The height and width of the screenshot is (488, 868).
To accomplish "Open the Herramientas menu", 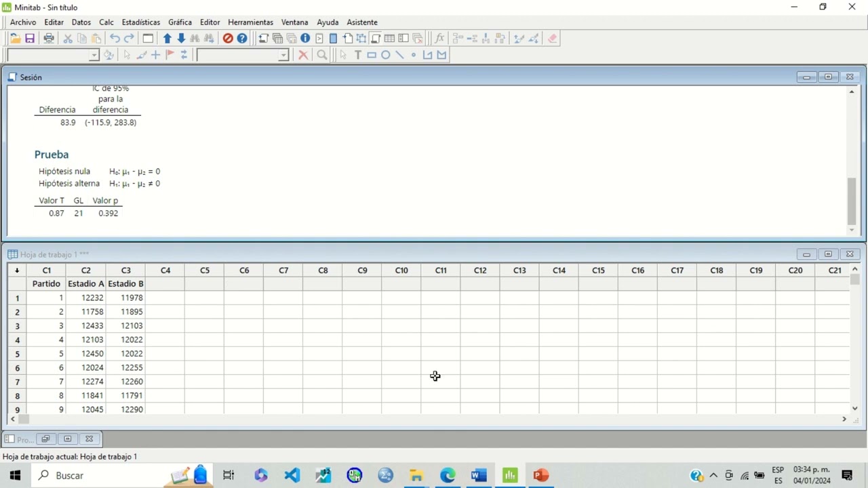I will pos(251,22).
